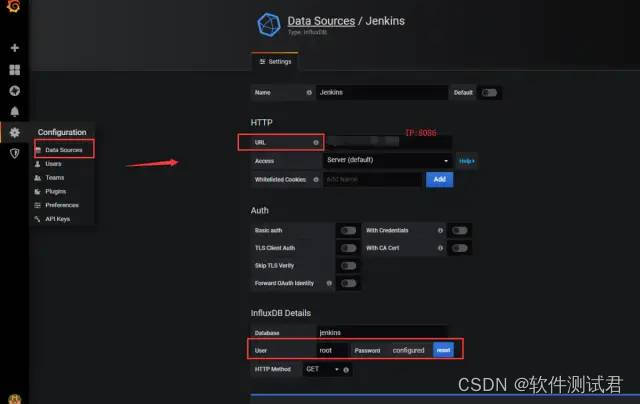Click the info icon next to HTTP Method
640x404 pixels.
coord(346,370)
